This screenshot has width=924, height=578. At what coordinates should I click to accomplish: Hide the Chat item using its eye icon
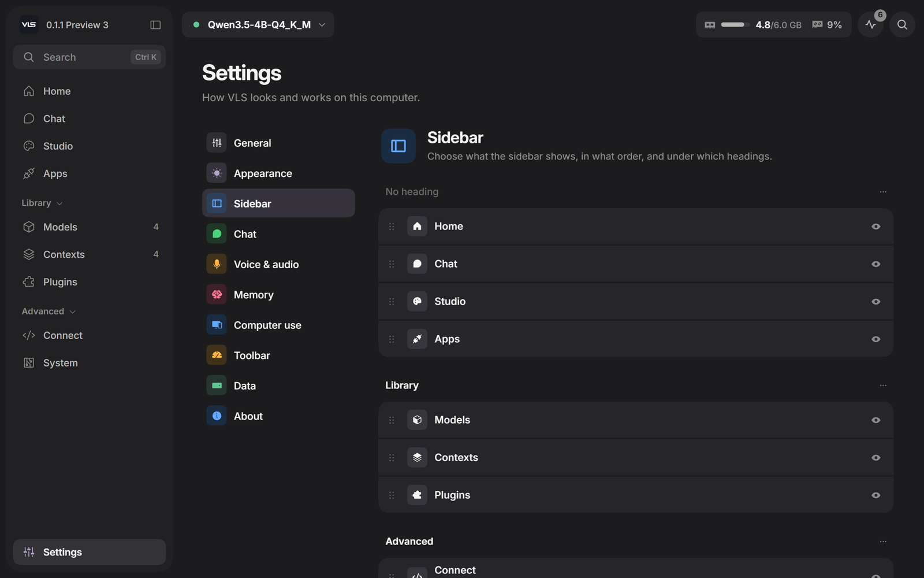(875, 264)
